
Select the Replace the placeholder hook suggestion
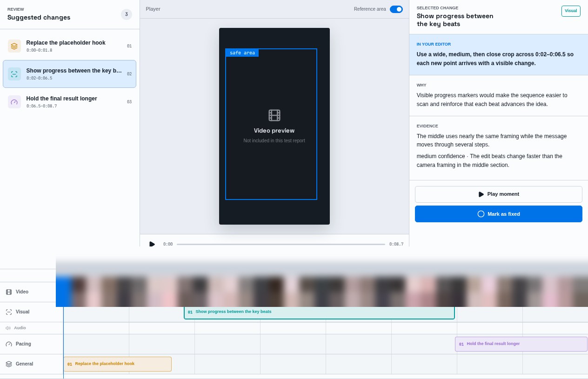(x=70, y=46)
